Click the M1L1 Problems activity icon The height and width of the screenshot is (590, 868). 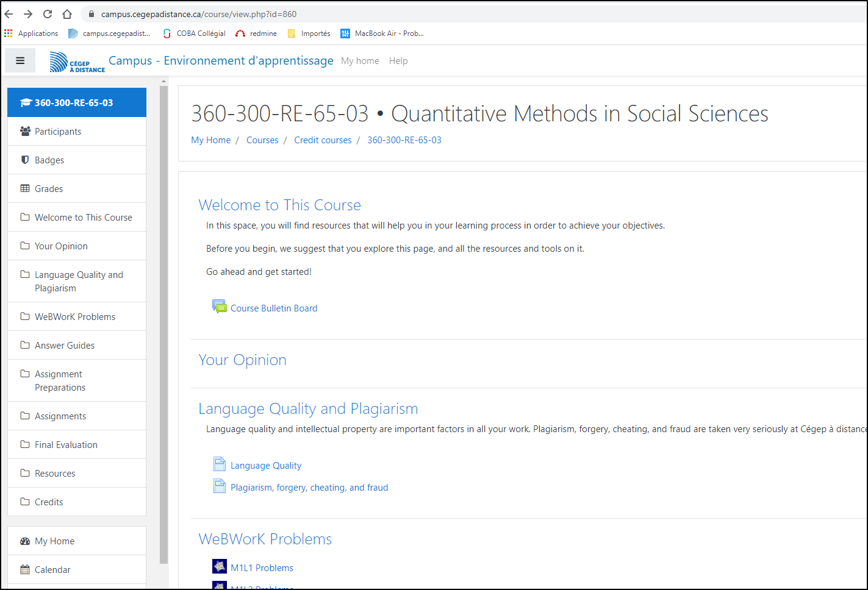pos(220,567)
